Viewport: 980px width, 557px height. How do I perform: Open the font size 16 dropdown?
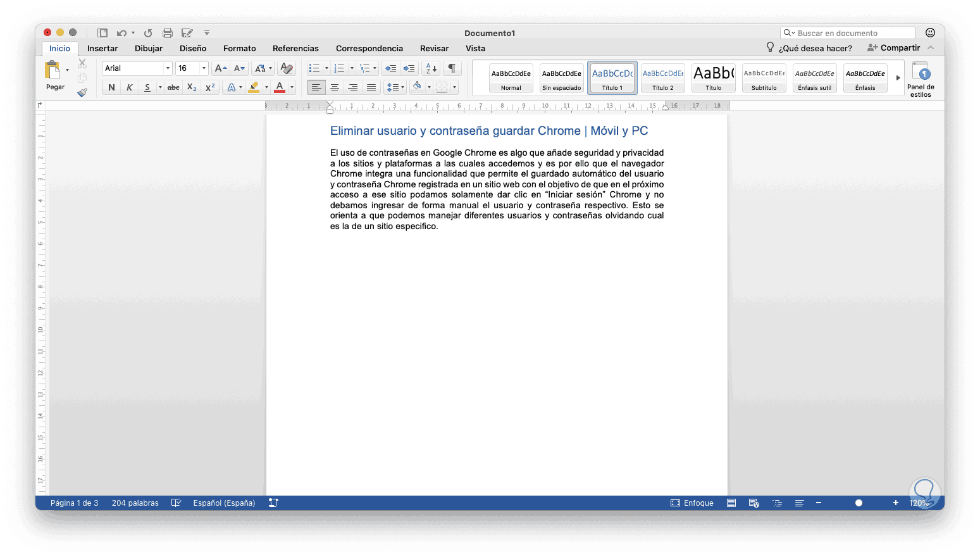204,68
